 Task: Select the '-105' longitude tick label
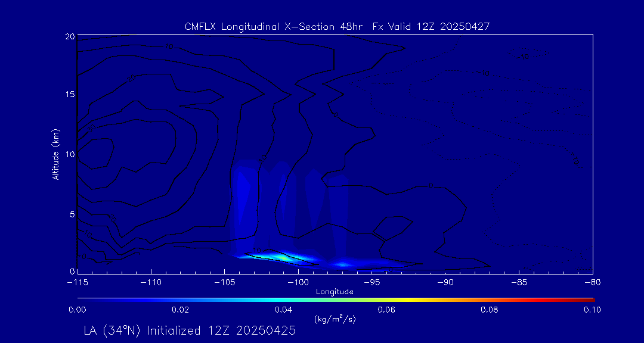(224, 283)
